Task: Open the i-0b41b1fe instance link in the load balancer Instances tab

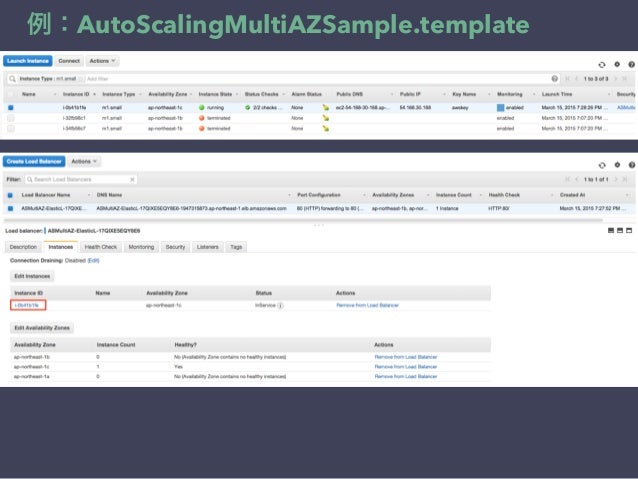Action: (x=27, y=305)
